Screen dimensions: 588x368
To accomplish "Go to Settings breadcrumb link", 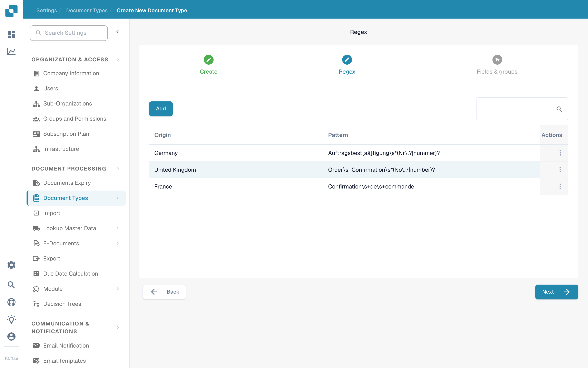I will point(47,10).
